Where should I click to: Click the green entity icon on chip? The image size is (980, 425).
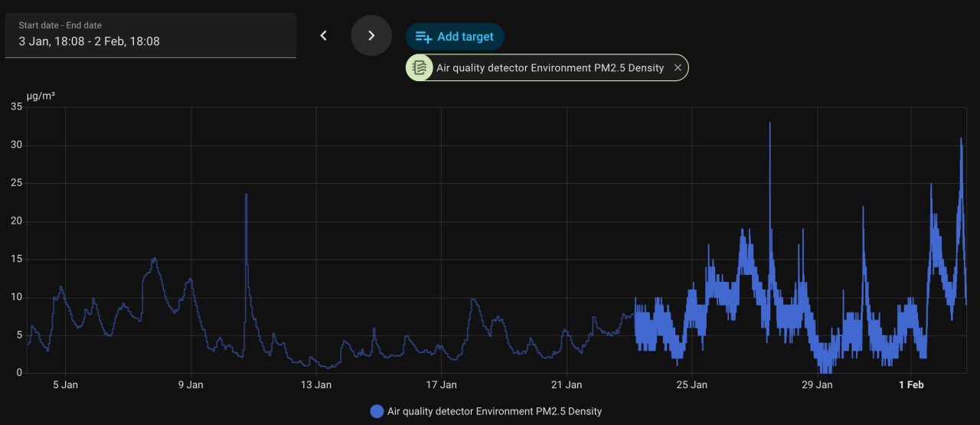click(x=419, y=67)
